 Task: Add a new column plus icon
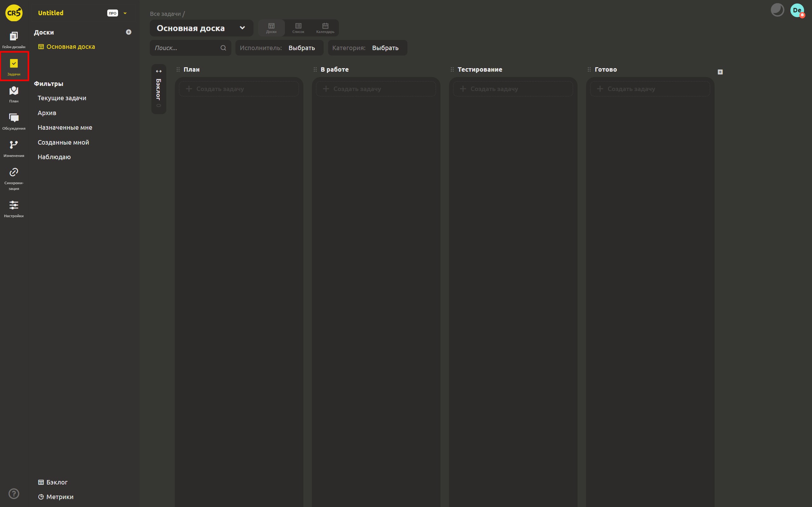(720, 72)
